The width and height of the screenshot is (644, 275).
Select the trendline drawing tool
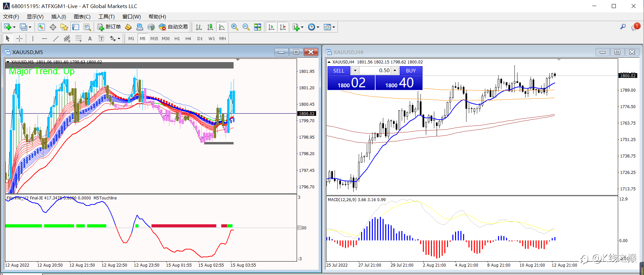56,39
